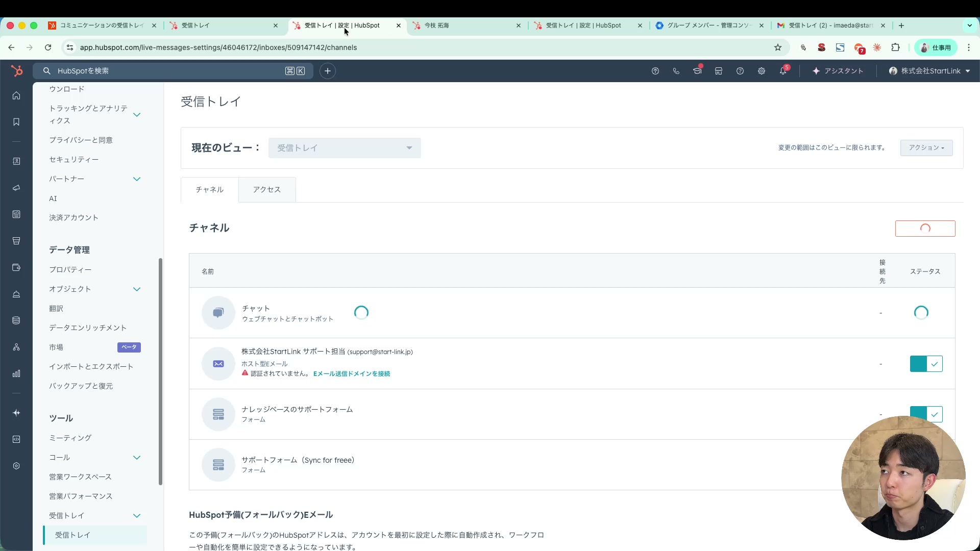Open the 現在のビュー dropdown

pyautogui.click(x=345, y=147)
